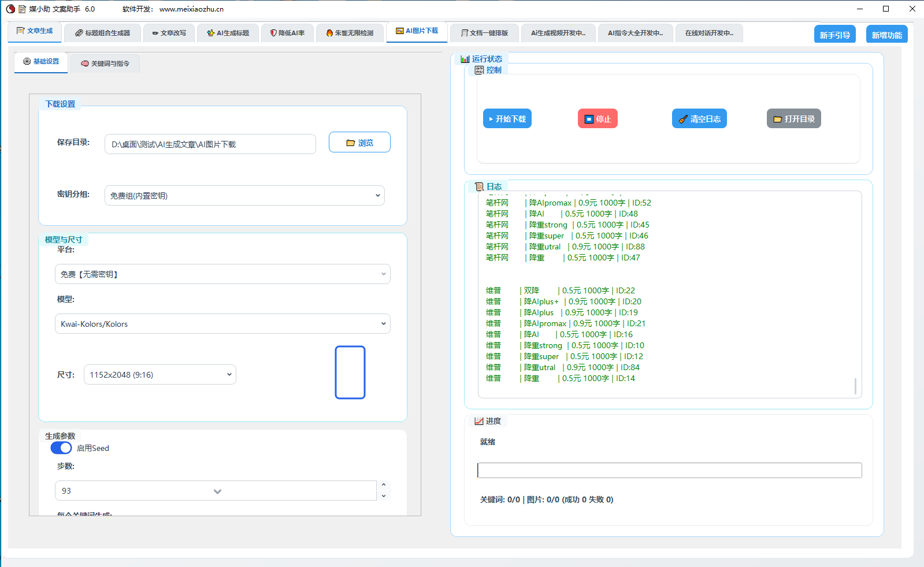Open the 平台 platform dropdown
924x567 pixels.
222,274
